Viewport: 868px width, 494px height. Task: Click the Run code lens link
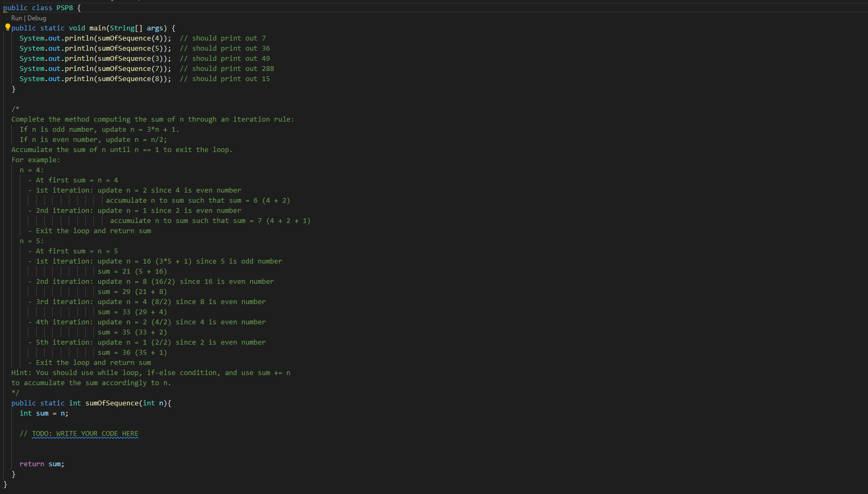pos(17,18)
